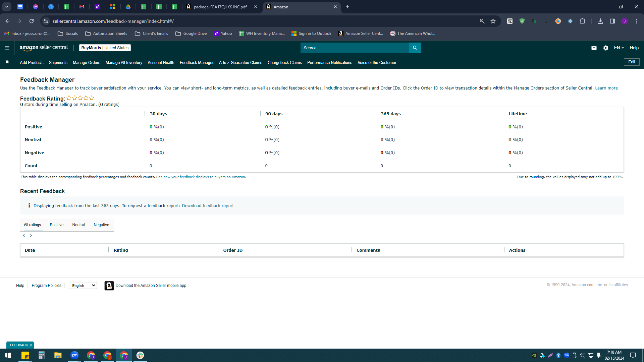Open browser downloads icon
644x362 pixels.
click(x=600, y=21)
